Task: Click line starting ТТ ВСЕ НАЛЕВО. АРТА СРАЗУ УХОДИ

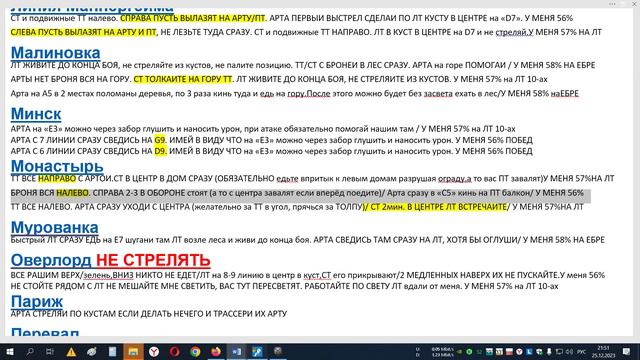Action: pyautogui.click(x=297, y=207)
